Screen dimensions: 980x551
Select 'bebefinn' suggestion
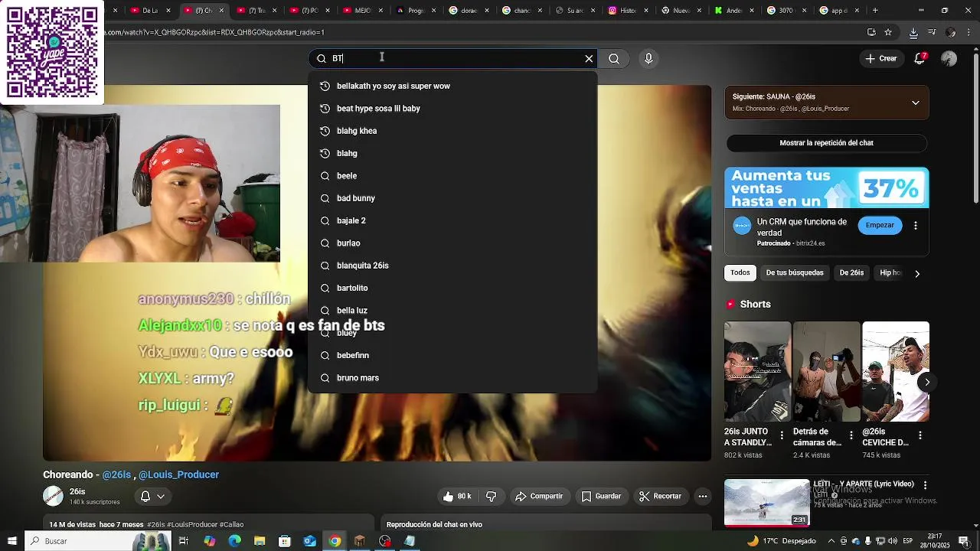tap(452, 355)
